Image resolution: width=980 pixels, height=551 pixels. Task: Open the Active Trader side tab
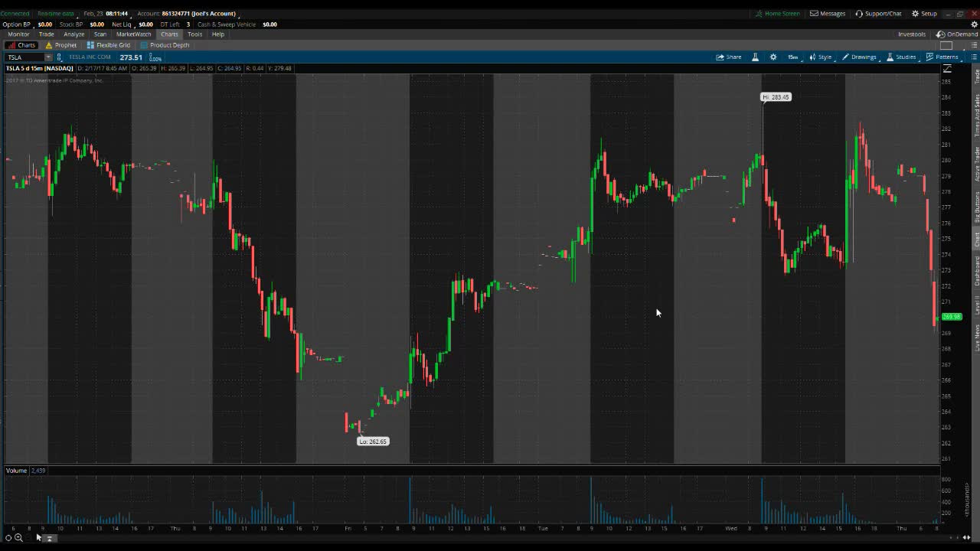976,163
